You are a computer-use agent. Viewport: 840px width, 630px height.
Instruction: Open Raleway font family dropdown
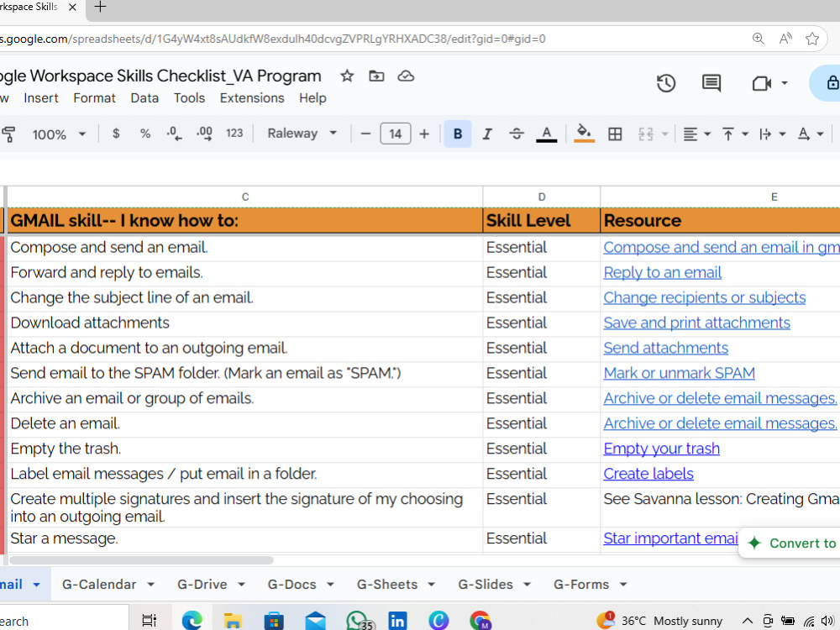click(x=302, y=134)
